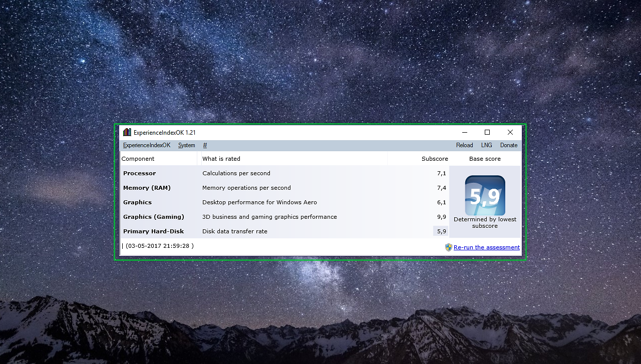Click Calculations per second text
Viewport: 641px width, 364px height.
(x=236, y=173)
